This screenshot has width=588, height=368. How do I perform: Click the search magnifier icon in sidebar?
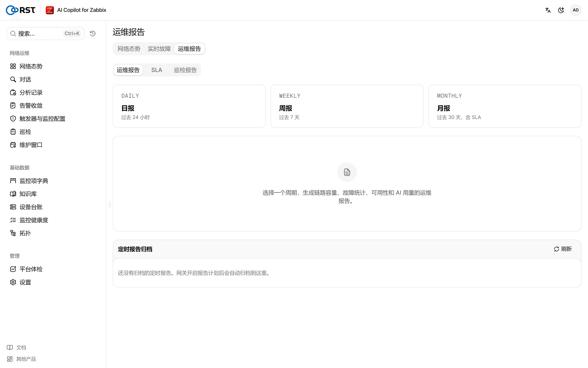coord(13,34)
